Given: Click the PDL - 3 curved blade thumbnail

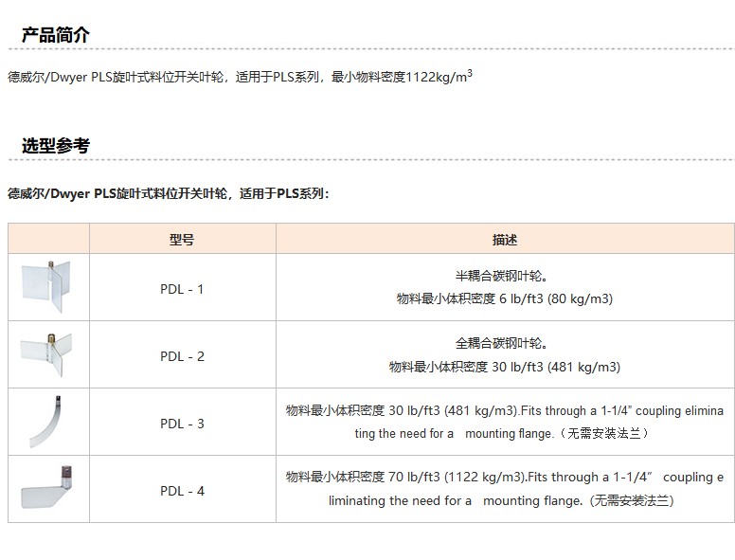Looking at the screenshot, I should coord(45,422).
